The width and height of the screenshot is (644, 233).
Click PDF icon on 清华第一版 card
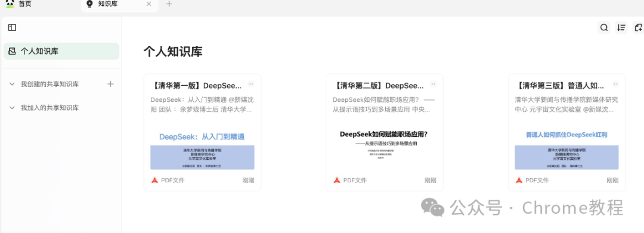[154, 180]
